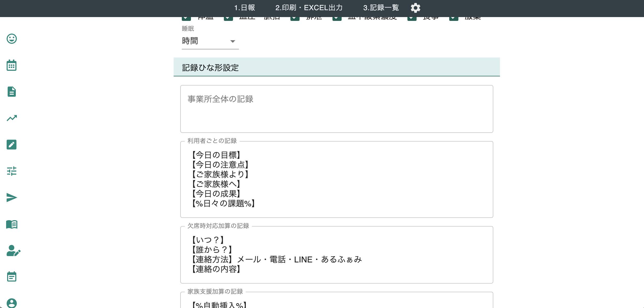The width and height of the screenshot is (644, 308).
Task: Go to 2.印刷・EXCEL出力 tab
Action: tap(309, 8)
